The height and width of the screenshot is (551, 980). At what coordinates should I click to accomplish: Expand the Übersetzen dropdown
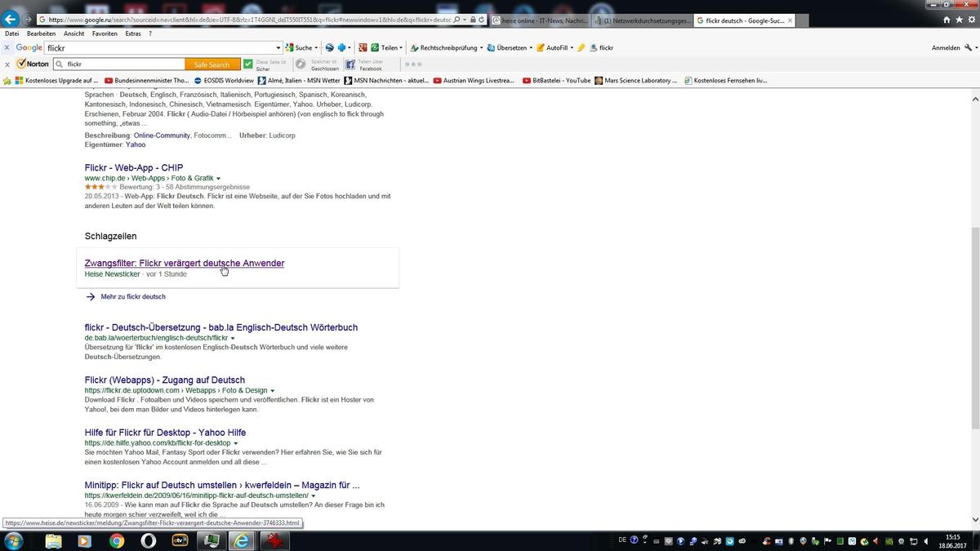pos(531,47)
